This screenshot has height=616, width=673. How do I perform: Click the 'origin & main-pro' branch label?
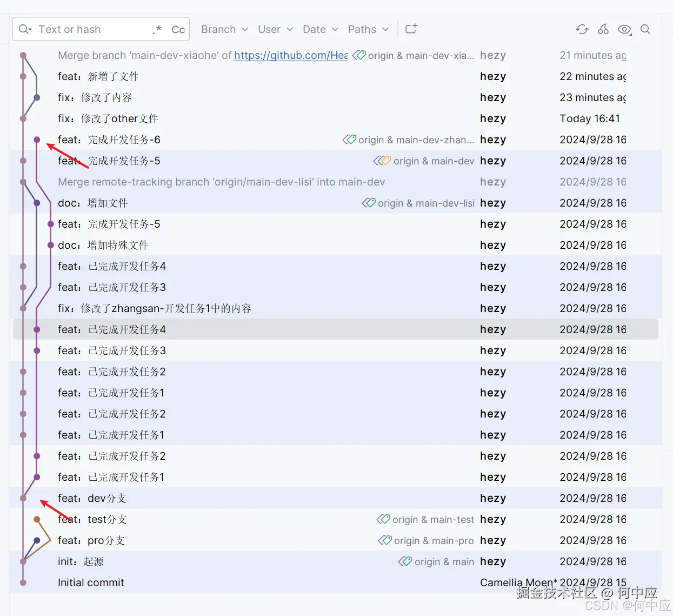pyautogui.click(x=434, y=540)
